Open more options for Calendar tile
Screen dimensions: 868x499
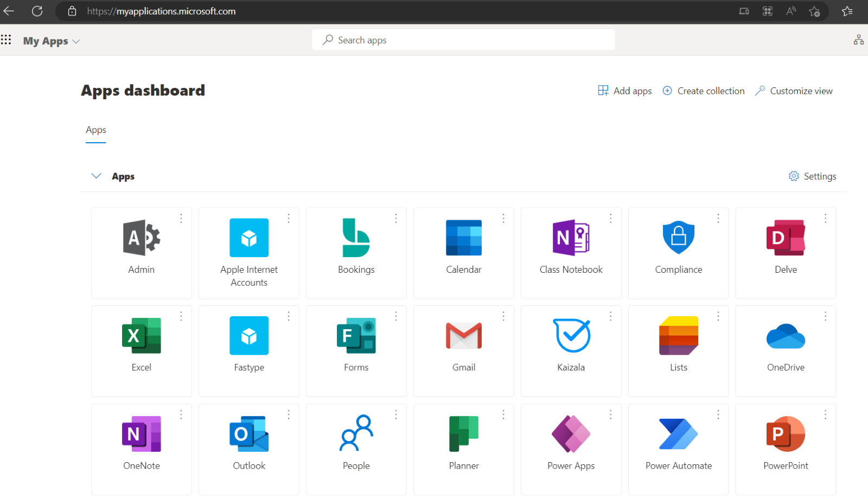(x=503, y=218)
